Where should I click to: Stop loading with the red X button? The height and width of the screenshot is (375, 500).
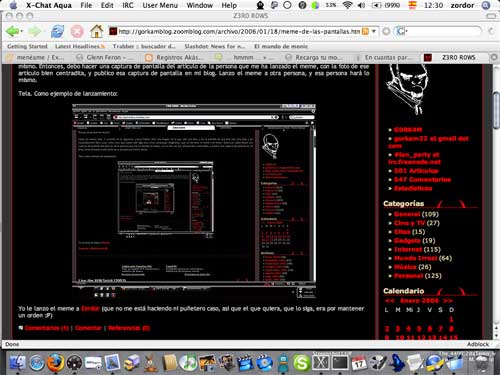[x=77, y=32]
